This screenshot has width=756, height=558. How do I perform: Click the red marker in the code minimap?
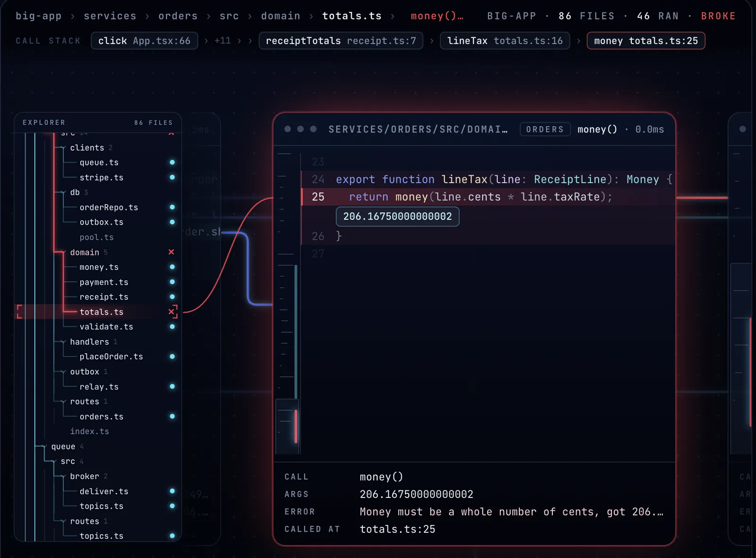296,426
